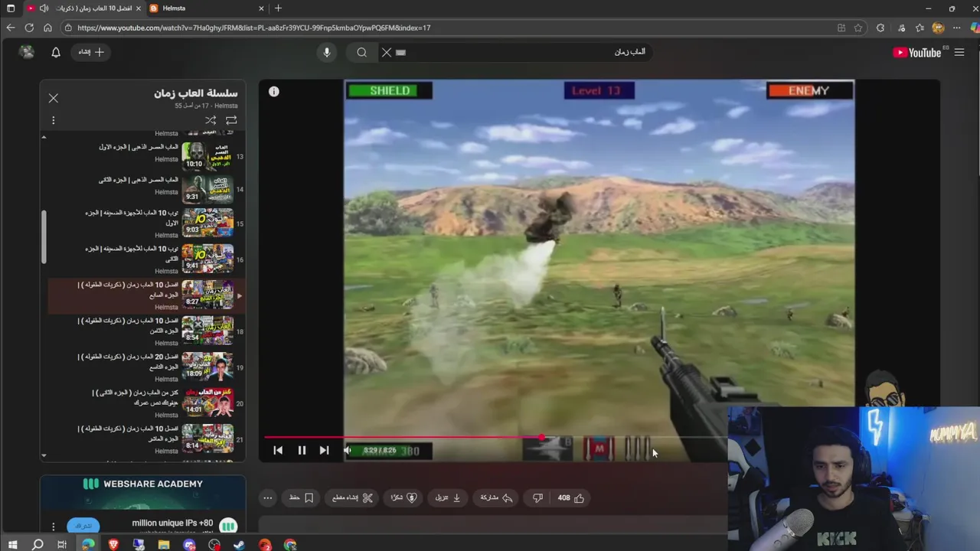Screen dimensions: 980x551
Task: Skip to the next playlist video
Action: click(324, 451)
